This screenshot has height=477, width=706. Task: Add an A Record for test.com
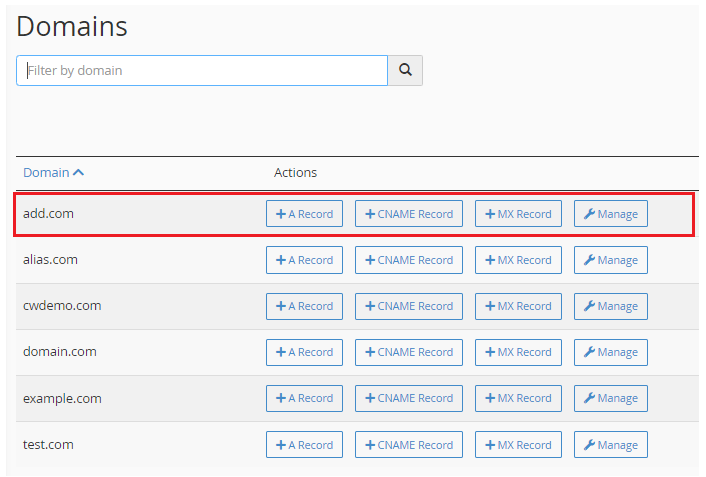click(x=304, y=444)
